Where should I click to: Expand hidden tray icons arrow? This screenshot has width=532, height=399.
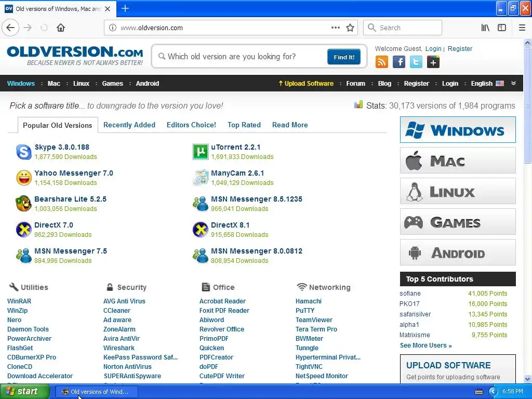click(x=493, y=392)
